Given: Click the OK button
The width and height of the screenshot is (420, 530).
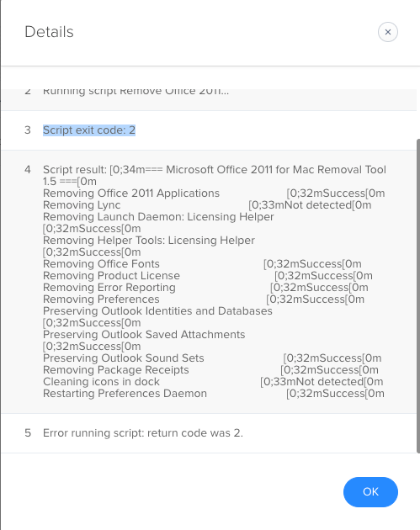Looking at the screenshot, I should pos(370,492).
